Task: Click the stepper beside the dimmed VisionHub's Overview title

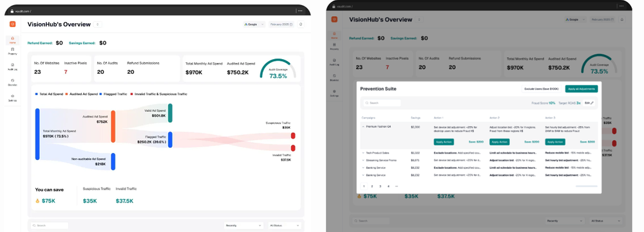Action: click(x=419, y=19)
